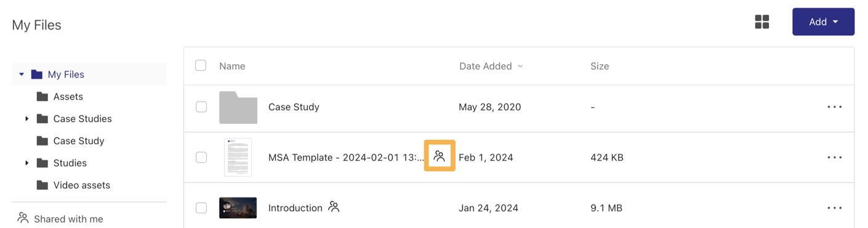
Task: Click shared icon on MSA Template row
Action: (439, 156)
